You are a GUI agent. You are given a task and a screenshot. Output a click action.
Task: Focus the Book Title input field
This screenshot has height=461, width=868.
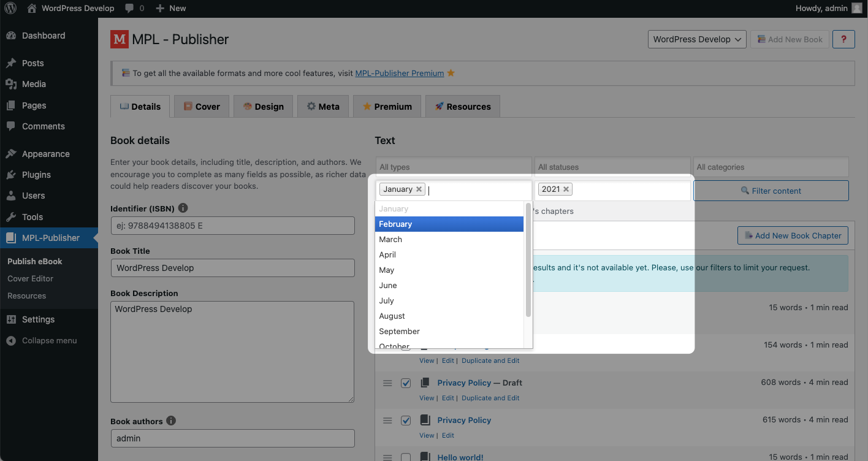233,268
